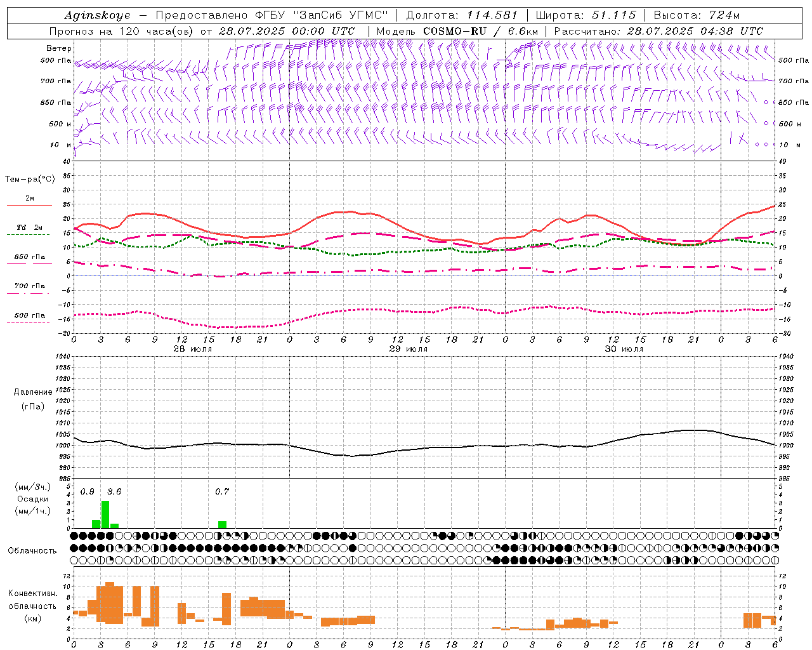Click the 0.9 precipitation total
Viewport: 812px width, 650px height.
[x=88, y=491]
